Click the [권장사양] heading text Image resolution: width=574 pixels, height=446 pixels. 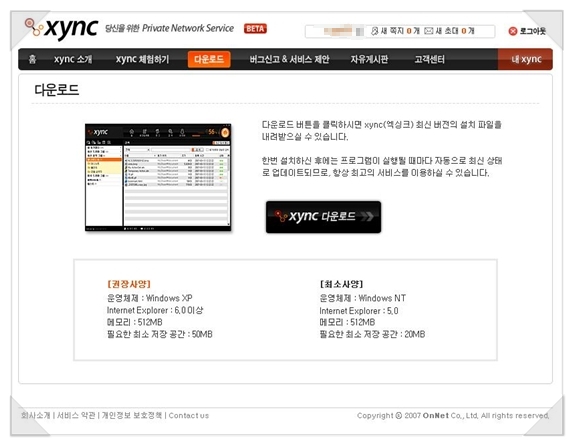tap(129, 284)
